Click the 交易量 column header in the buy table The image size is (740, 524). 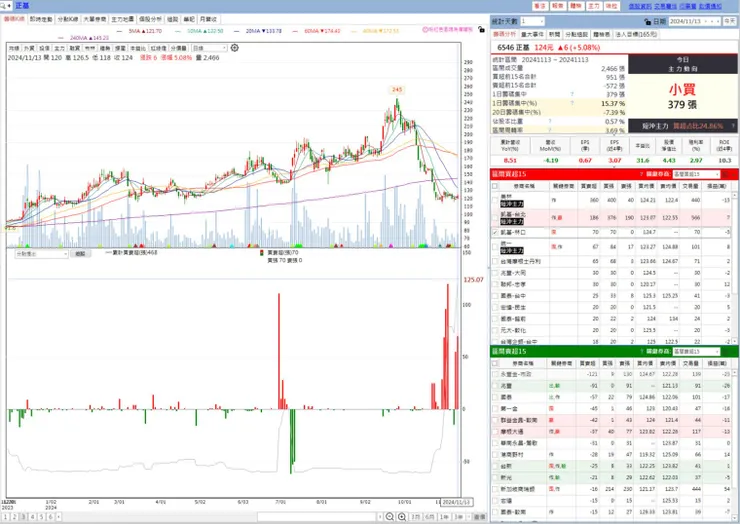[690, 186]
